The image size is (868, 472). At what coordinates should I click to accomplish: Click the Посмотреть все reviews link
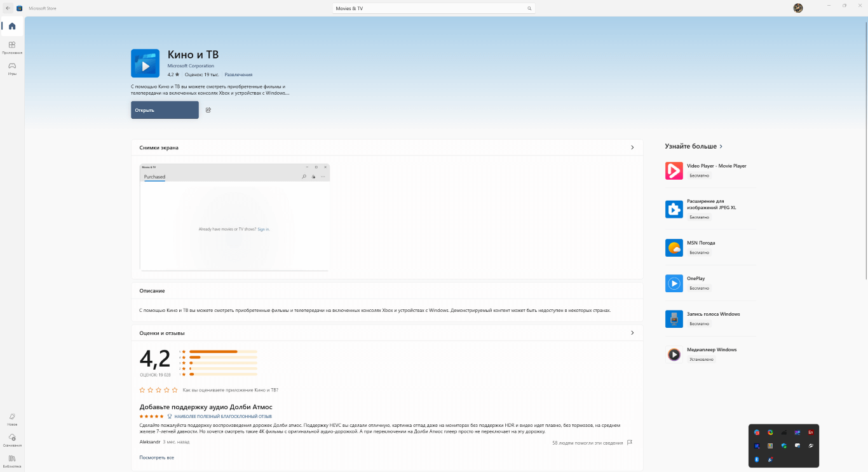[156, 457]
